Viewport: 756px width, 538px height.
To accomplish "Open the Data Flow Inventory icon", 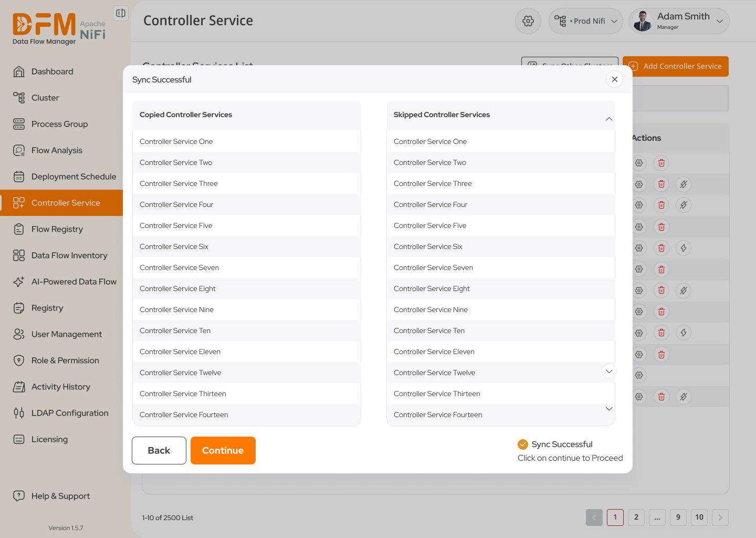I will (19, 255).
